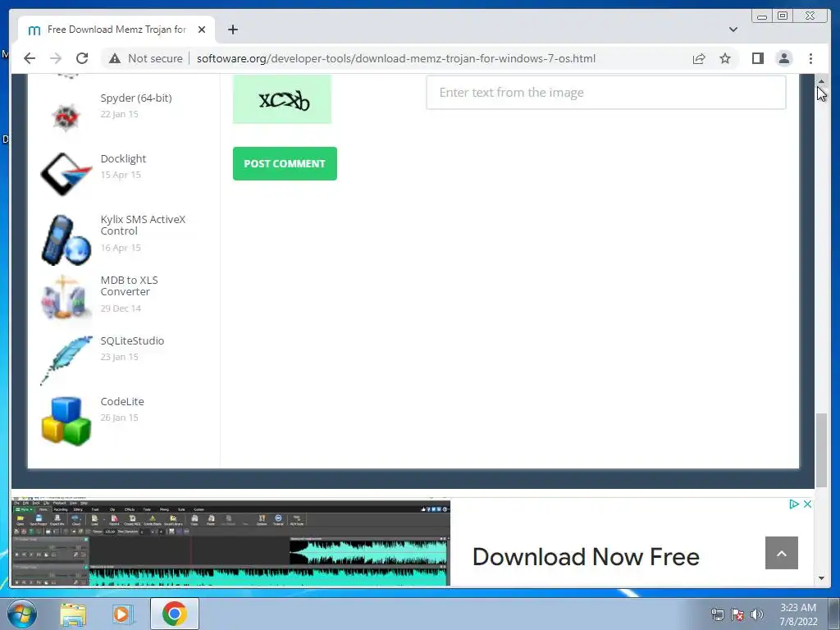Bookmark this page with the star
Image resolution: width=840 pixels, height=630 pixels.
[725, 58]
